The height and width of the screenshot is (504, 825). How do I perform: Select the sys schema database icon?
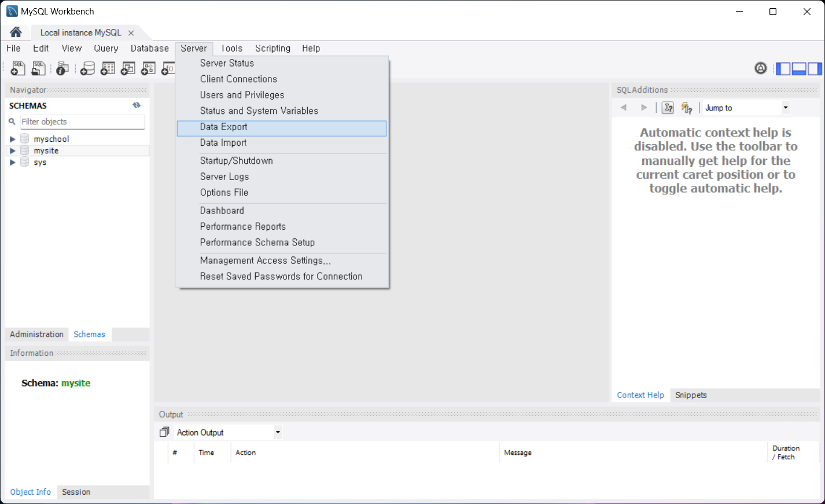click(x=24, y=162)
